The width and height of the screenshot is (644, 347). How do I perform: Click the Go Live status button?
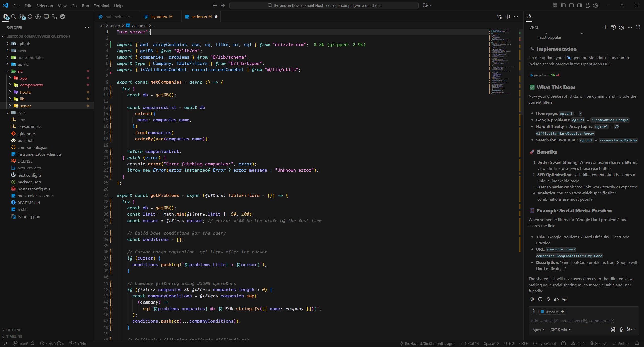(x=598, y=343)
